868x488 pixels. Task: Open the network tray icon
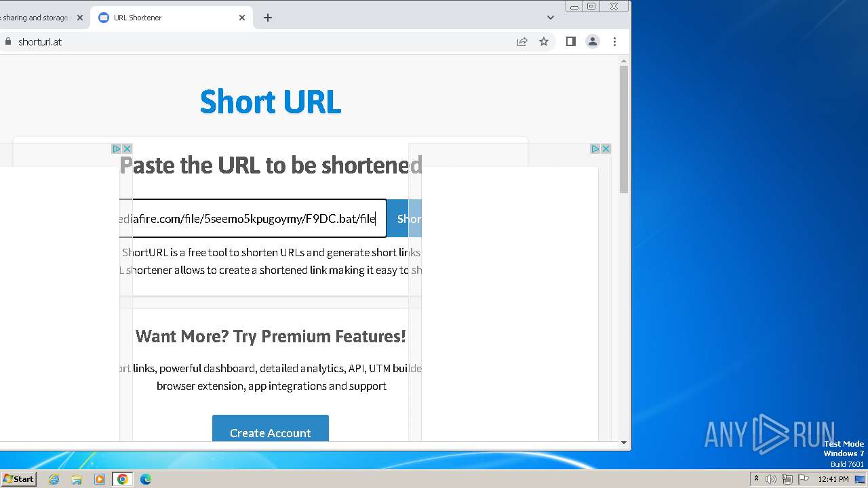[x=787, y=479]
